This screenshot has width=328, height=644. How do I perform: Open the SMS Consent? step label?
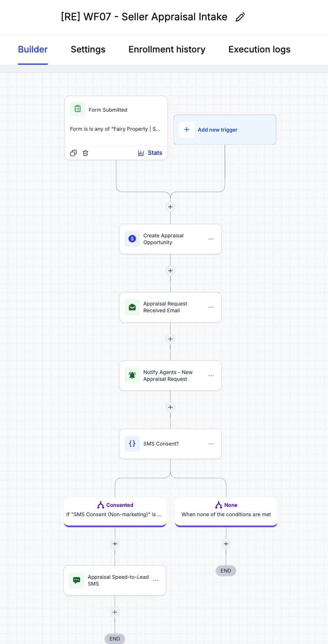pos(161,443)
